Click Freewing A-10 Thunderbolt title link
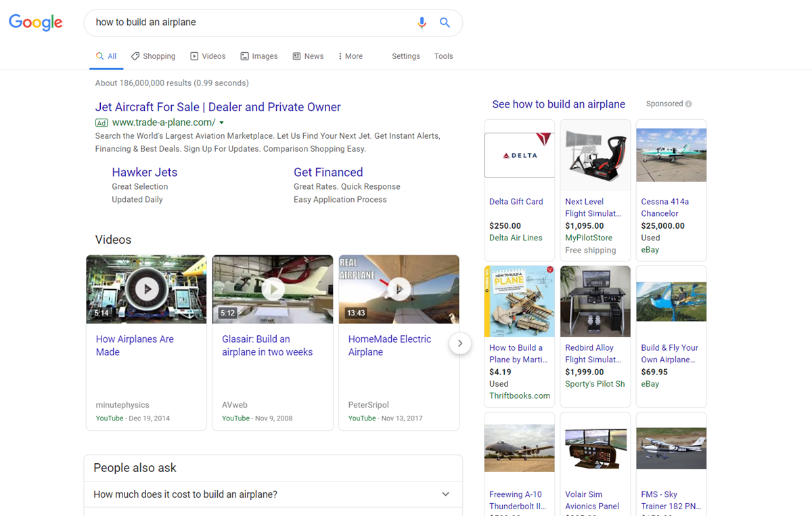The width and height of the screenshot is (812, 516). coord(518,500)
